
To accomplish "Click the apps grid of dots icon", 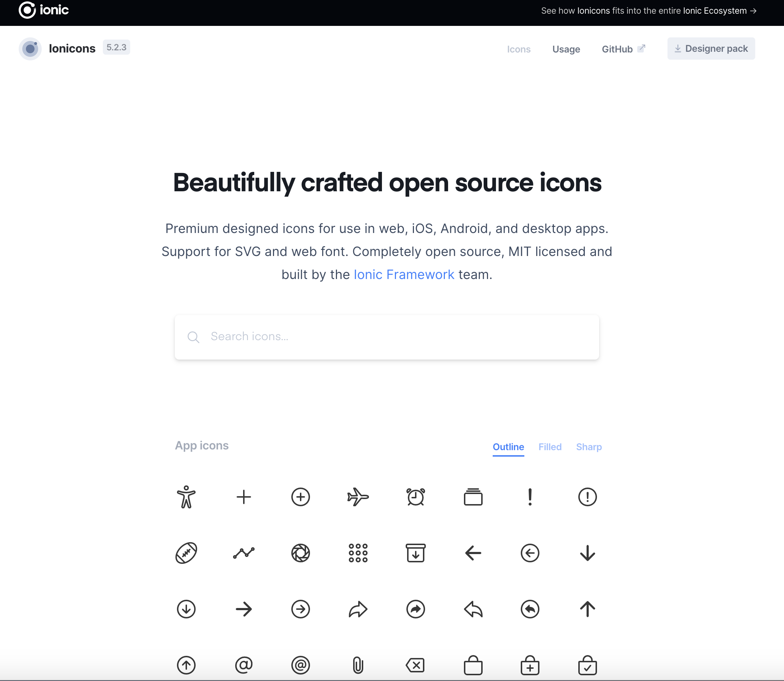I will click(358, 553).
